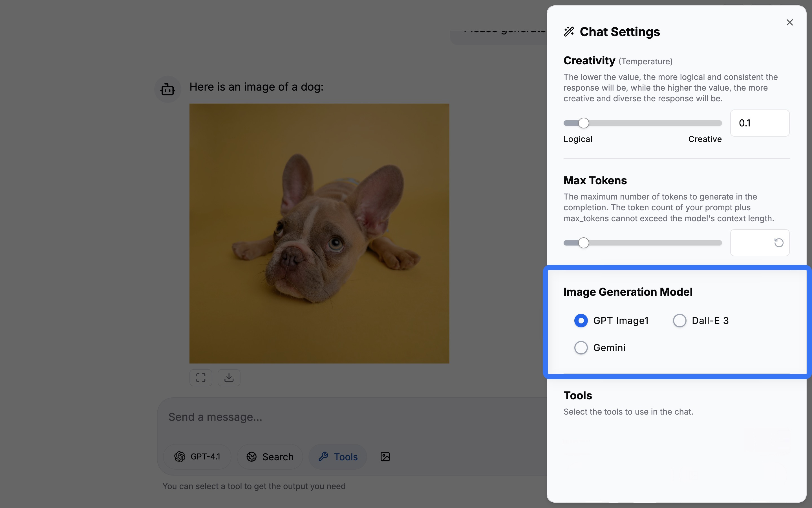Open the GPT-4.1 model selector
Viewport: 812px width, 508px height.
coord(197,457)
